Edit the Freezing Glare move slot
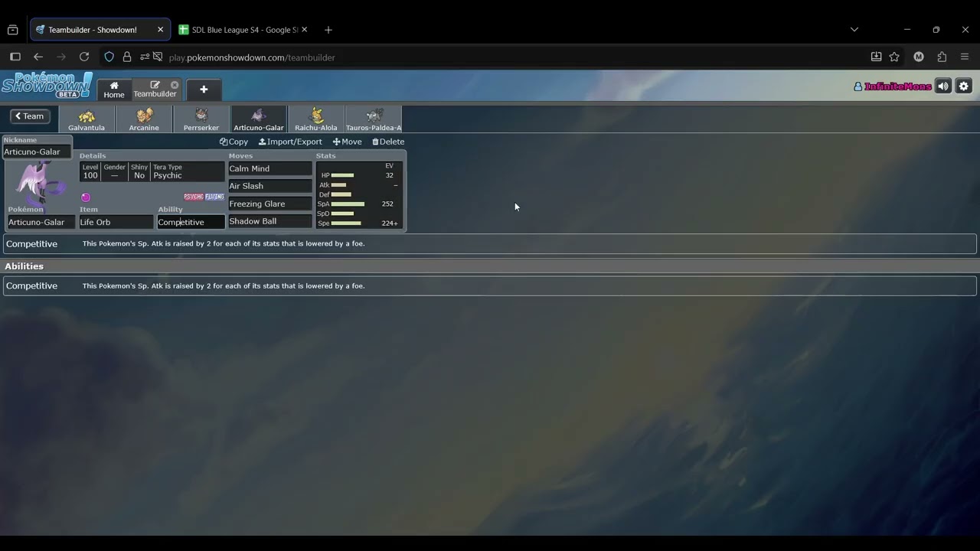This screenshot has width=980, height=551. [270, 204]
